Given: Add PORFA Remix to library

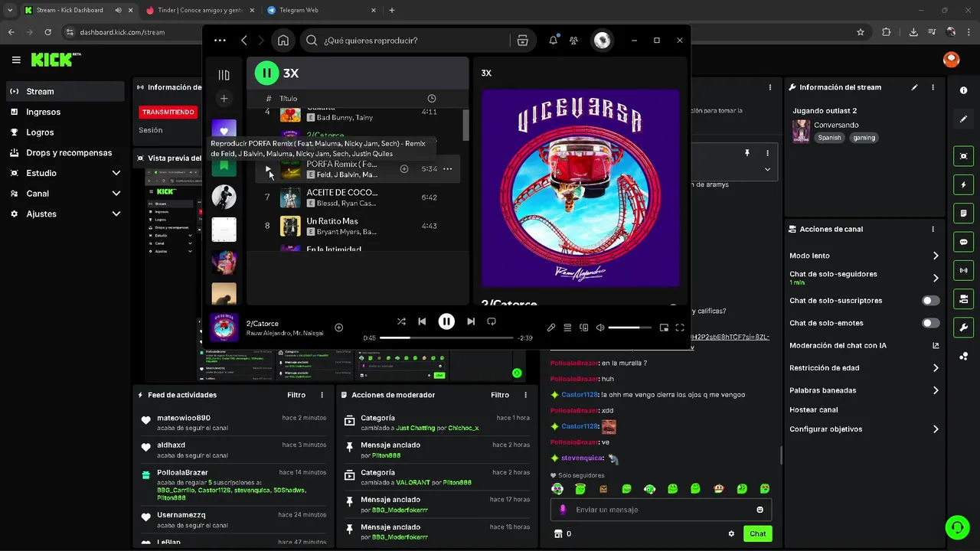Looking at the screenshot, I should pyautogui.click(x=404, y=169).
